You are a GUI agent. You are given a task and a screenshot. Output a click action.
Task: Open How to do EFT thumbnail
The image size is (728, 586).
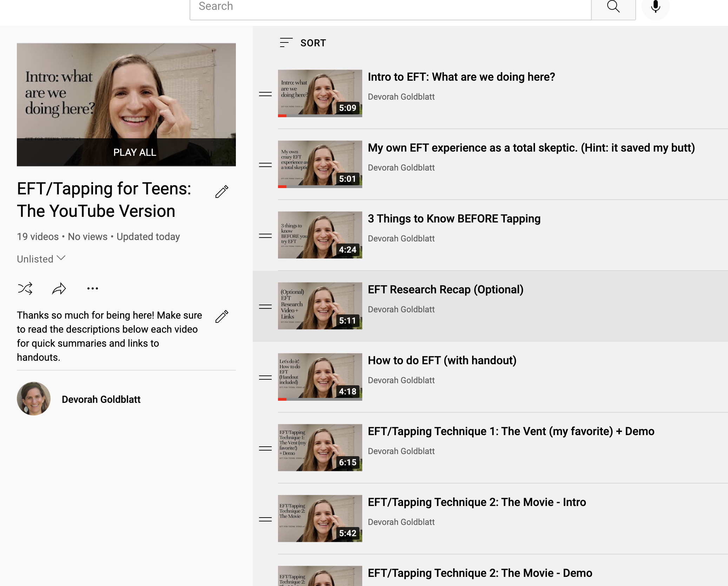pos(320,377)
